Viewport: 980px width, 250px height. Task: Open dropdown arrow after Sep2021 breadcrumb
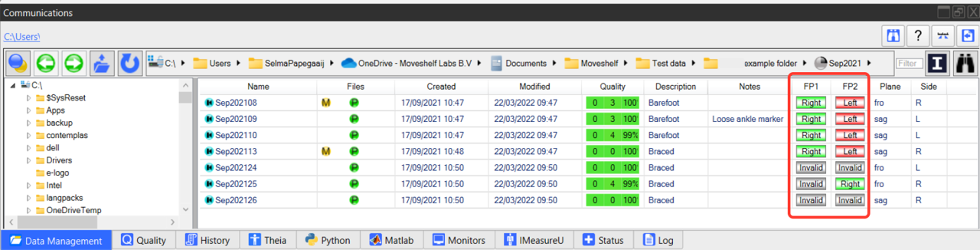point(869,63)
